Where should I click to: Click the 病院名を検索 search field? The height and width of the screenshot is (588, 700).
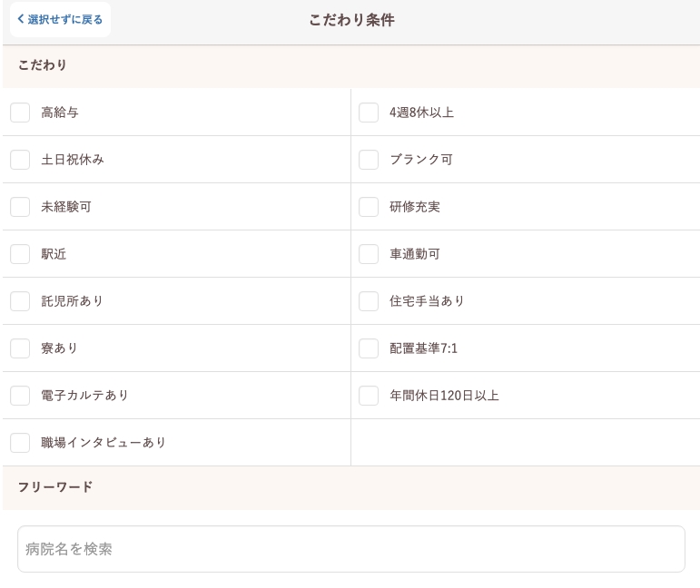350,549
